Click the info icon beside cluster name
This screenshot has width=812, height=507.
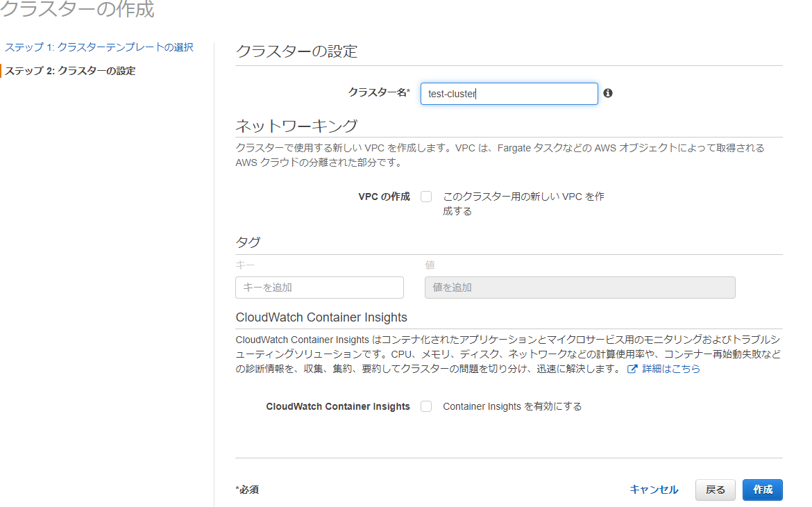[608, 93]
